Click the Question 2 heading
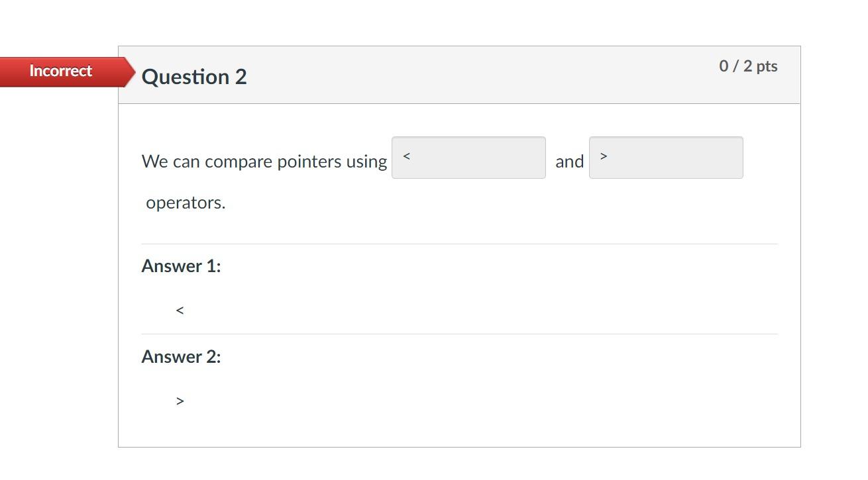This screenshot has height=480, width=868. [x=194, y=77]
